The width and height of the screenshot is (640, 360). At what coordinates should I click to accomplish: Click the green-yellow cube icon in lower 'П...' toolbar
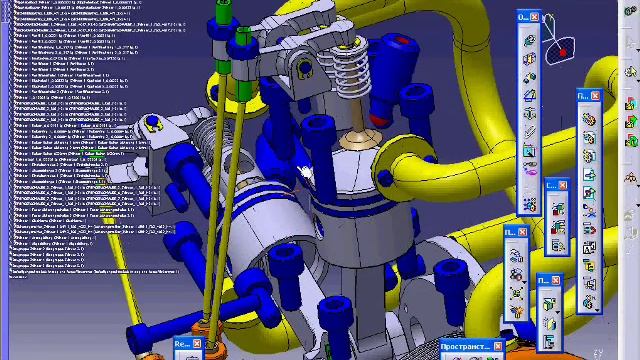[x=549, y=304]
